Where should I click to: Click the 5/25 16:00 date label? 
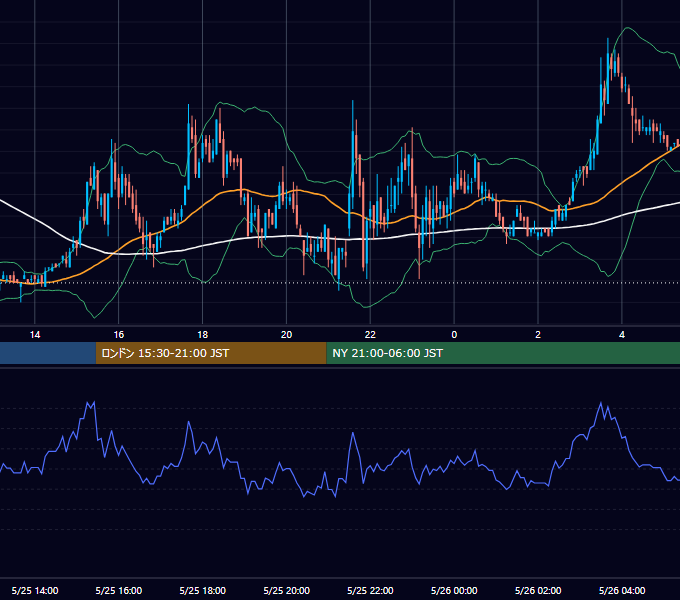(x=118, y=590)
